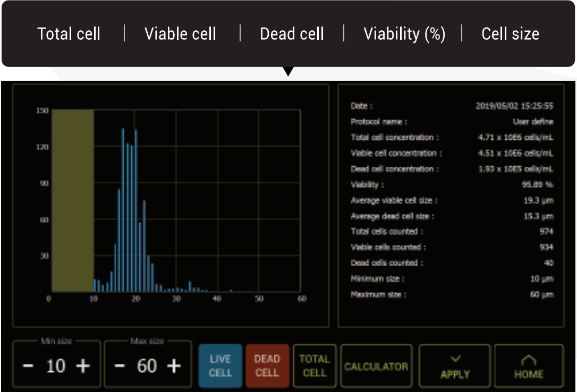Click Average dead cell size 15.3 µm

(x=538, y=216)
